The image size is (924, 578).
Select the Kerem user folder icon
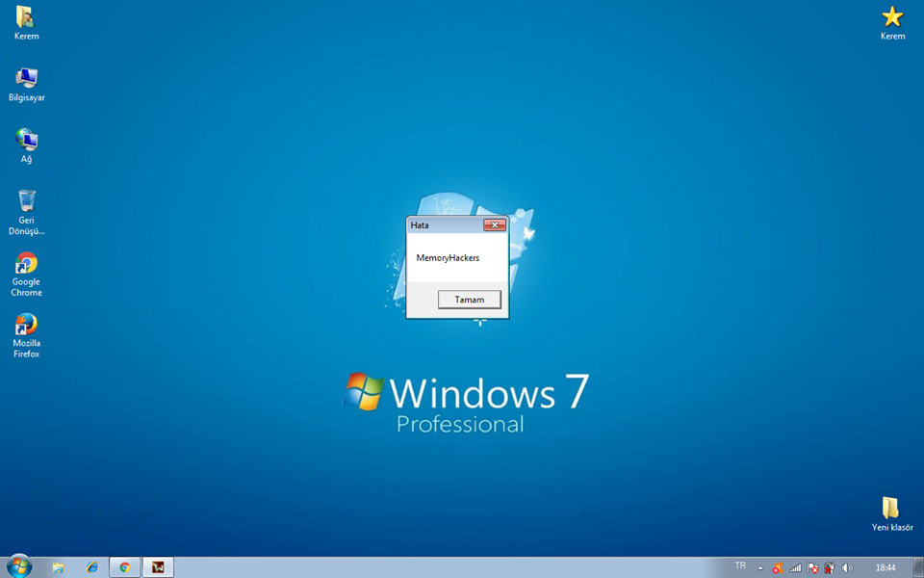tap(27, 23)
